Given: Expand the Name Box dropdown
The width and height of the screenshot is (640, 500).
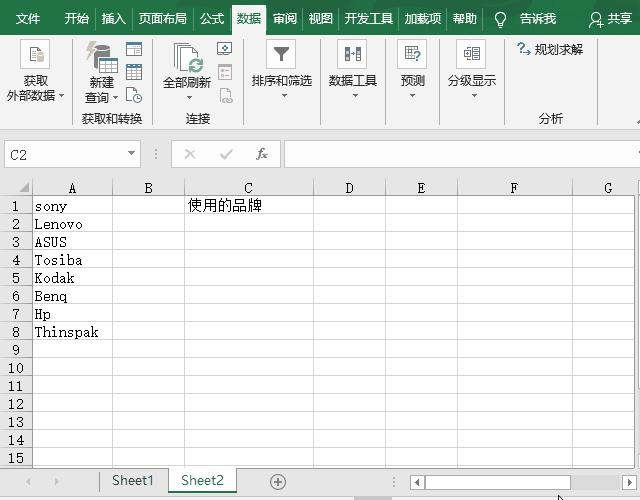Looking at the screenshot, I should point(131,153).
